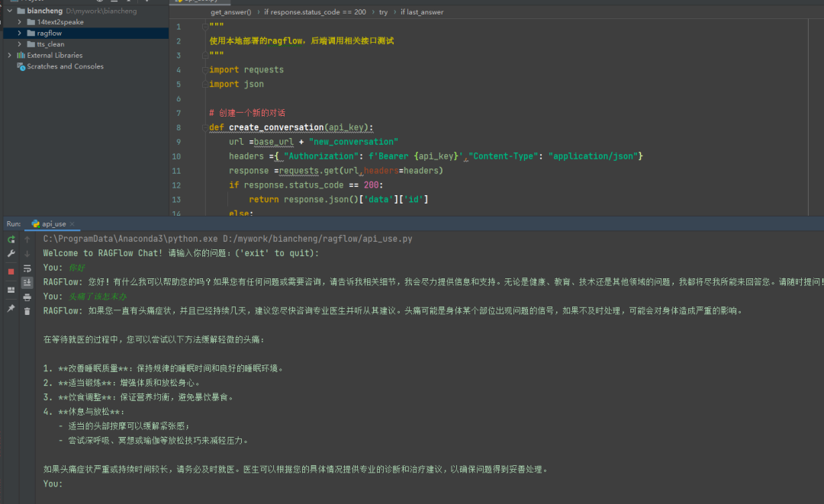
Task: Rerun the api_use script
Action: 11,239
